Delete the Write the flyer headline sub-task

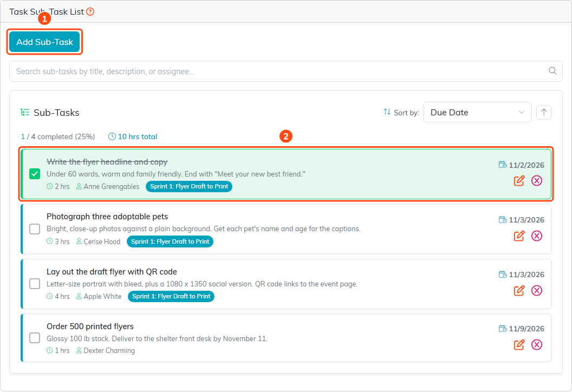coord(537,180)
